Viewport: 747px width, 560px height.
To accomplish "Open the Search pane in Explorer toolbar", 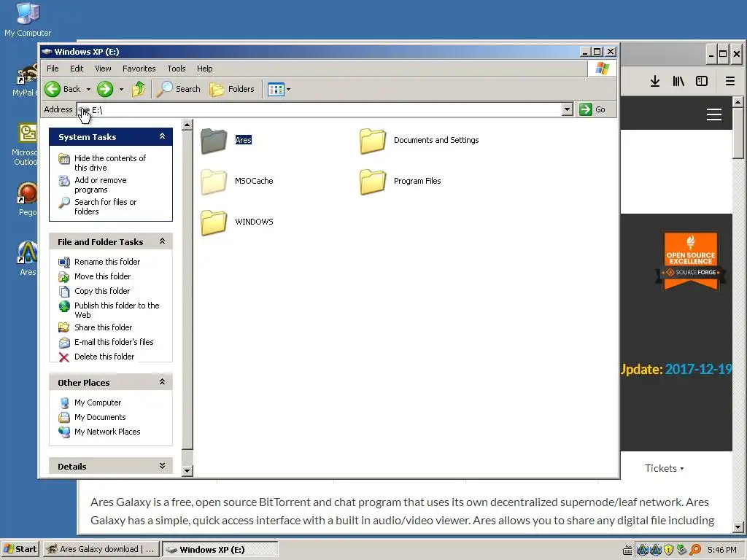I will click(x=179, y=89).
